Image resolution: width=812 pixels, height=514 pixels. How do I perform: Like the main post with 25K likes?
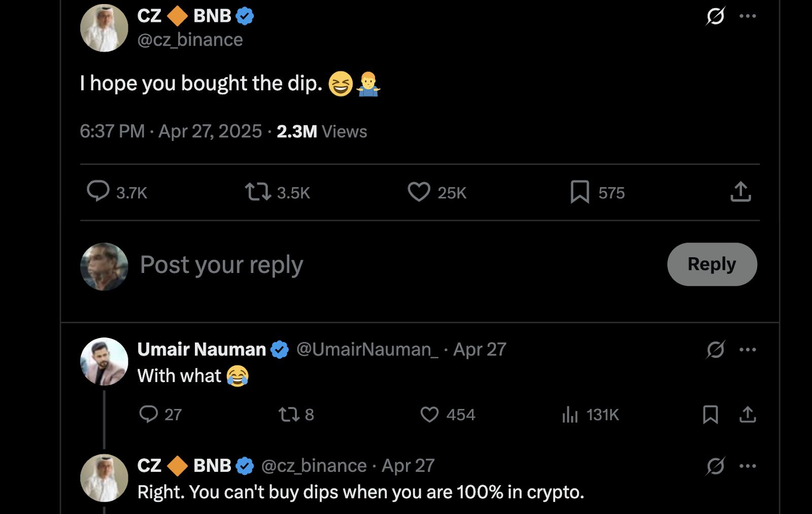419,192
